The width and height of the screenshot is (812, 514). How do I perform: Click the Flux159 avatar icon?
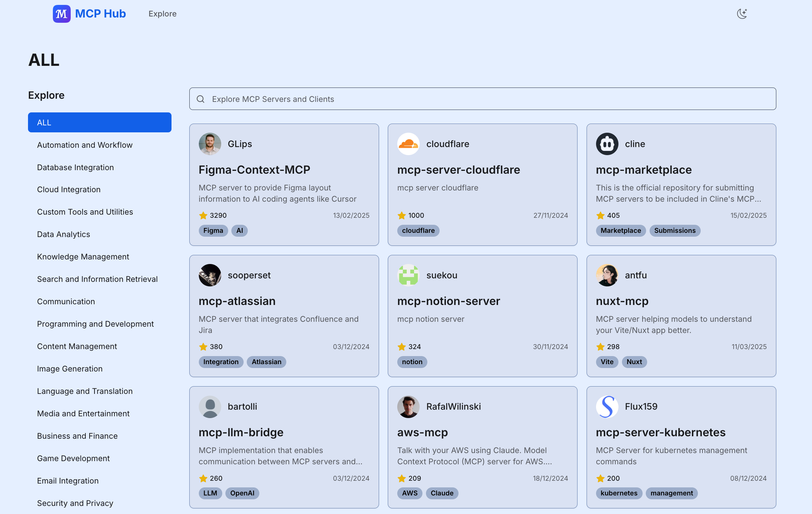point(607,407)
